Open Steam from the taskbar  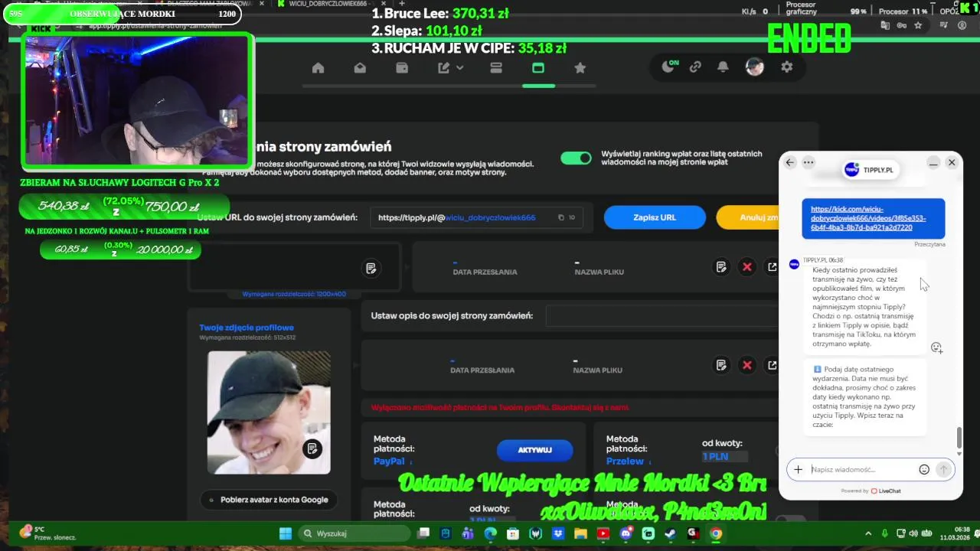(x=670, y=533)
